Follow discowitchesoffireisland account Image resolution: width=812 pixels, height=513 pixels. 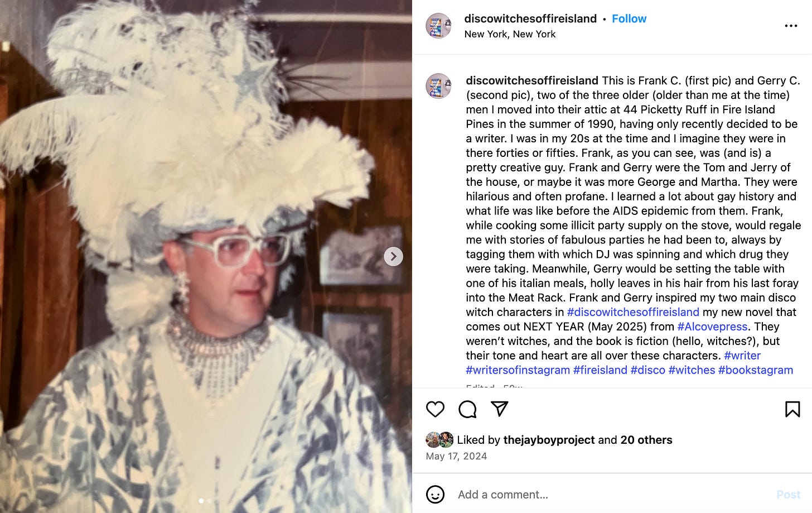tap(629, 18)
